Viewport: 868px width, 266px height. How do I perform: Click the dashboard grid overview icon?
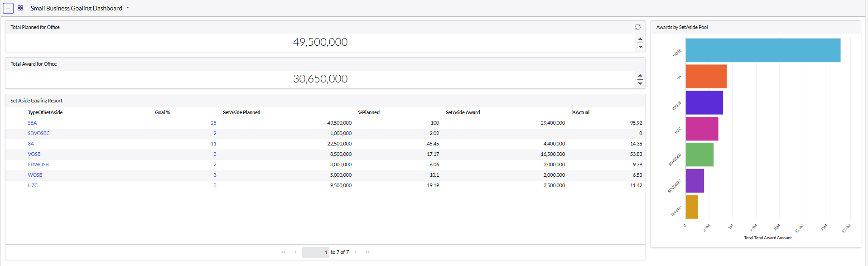20,8
